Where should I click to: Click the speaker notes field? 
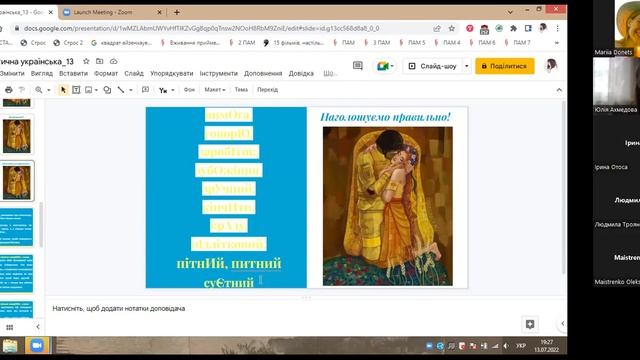(x=305, y=309)
